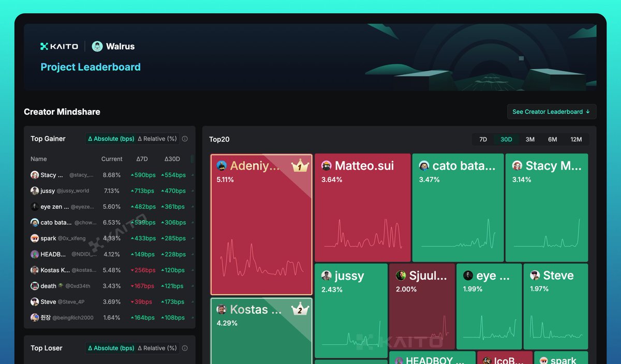The height and width of the screenshot is (364, 621).
Task: Click See Creator Leaderboard button
Action: point(552,112)
